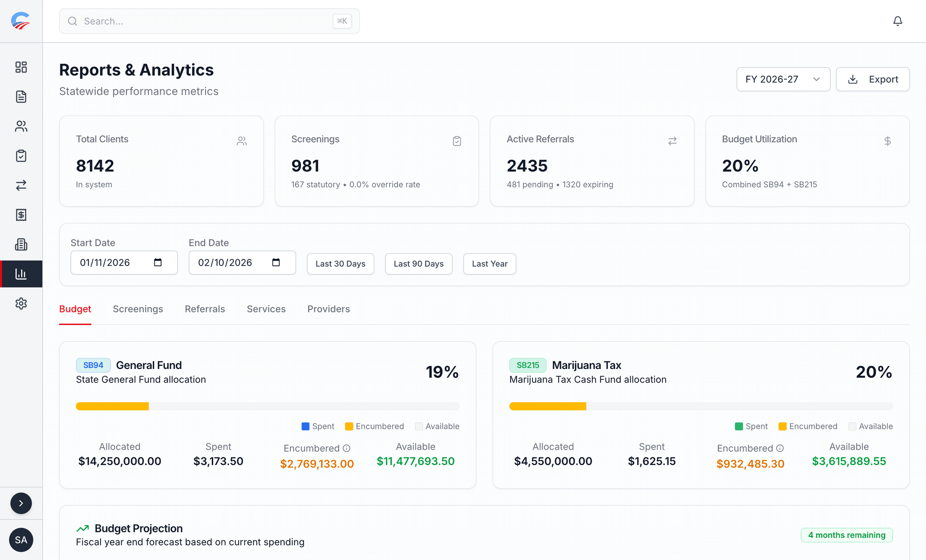Click the $14,250,000.00 allocated amount

pos(120,461)
